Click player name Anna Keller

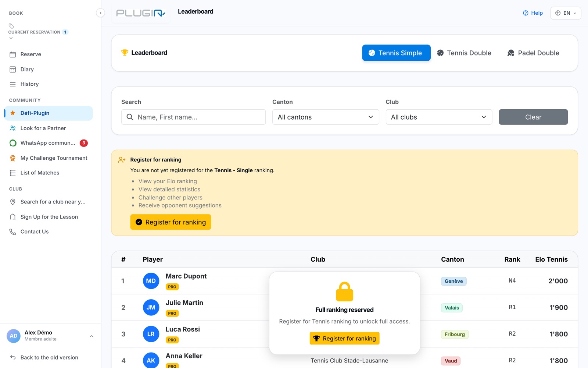coord(184,356)
